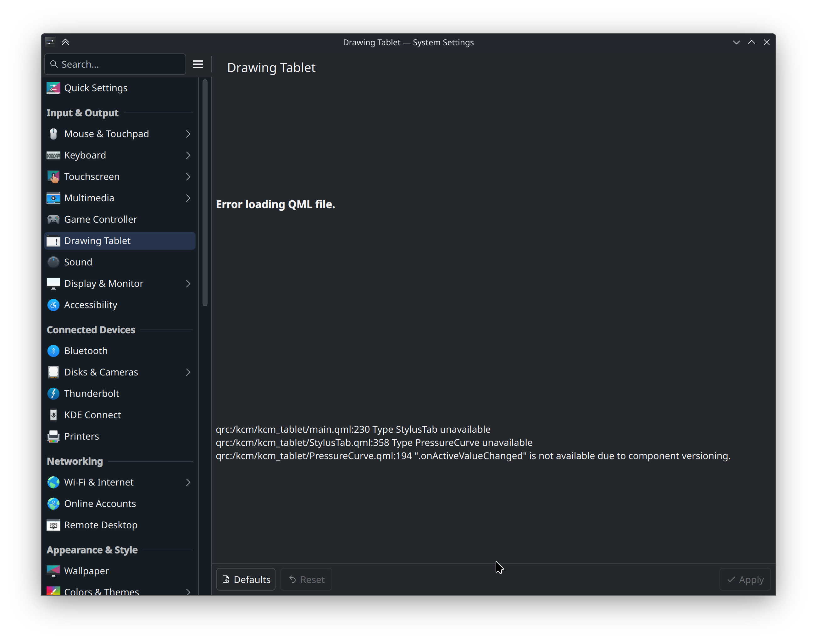Click the window app icon in title bar

click(50, 42)
